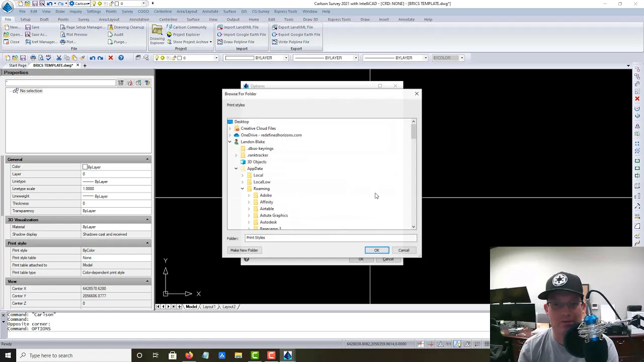
Task: Open the Store Project Archive dropdown arrow
Action: tap(210, 42)
